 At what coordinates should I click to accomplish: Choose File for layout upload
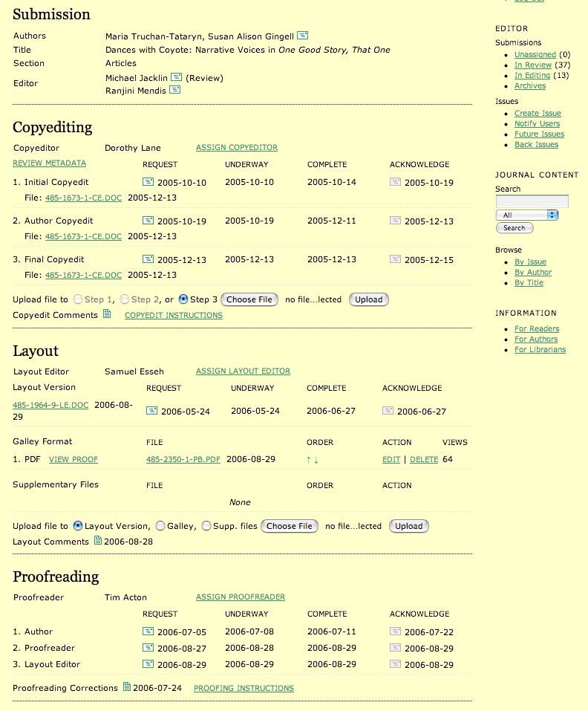click(290, 526)
